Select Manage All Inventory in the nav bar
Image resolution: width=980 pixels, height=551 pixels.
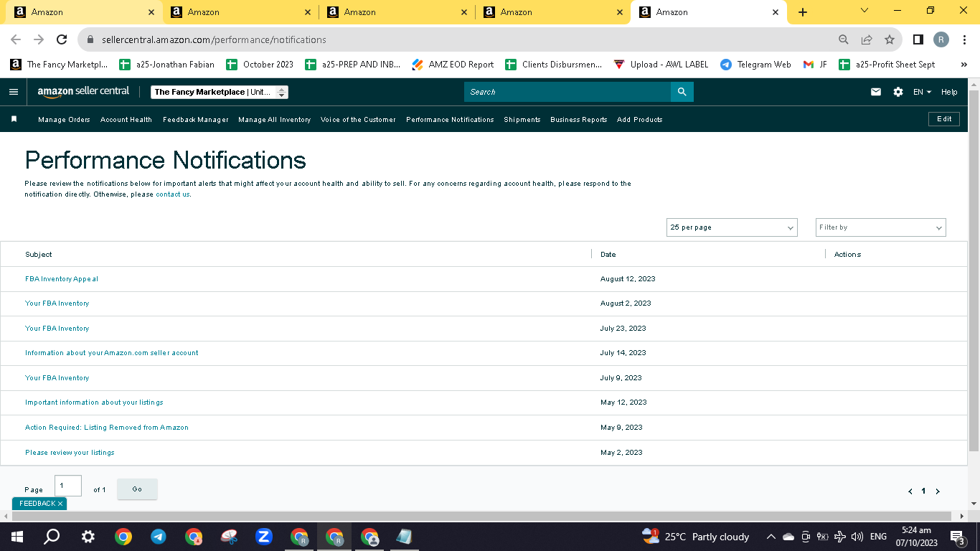275,120
